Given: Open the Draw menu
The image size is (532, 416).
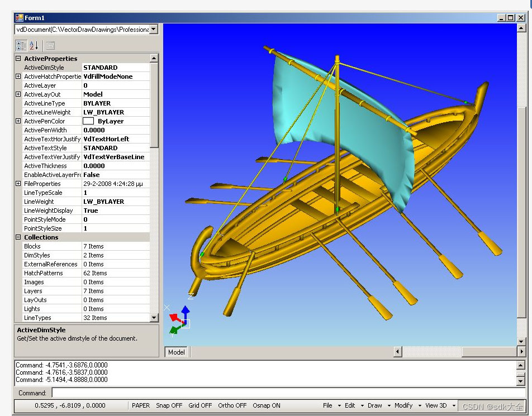Looking at the screenshot, I should point(375,405).
